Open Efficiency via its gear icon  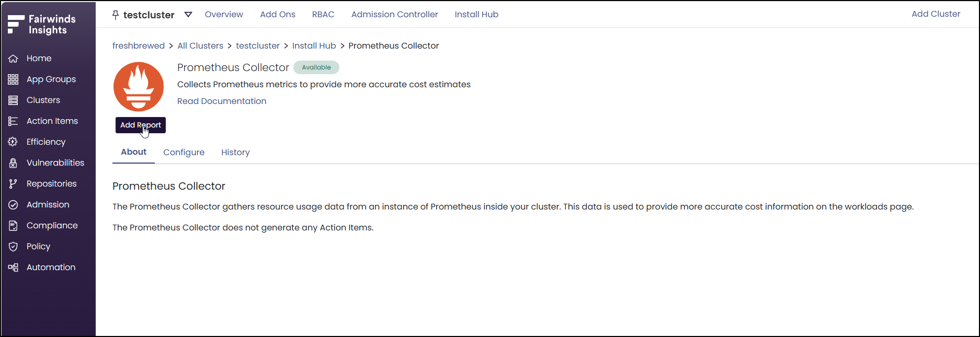click(x=13, y=142)
